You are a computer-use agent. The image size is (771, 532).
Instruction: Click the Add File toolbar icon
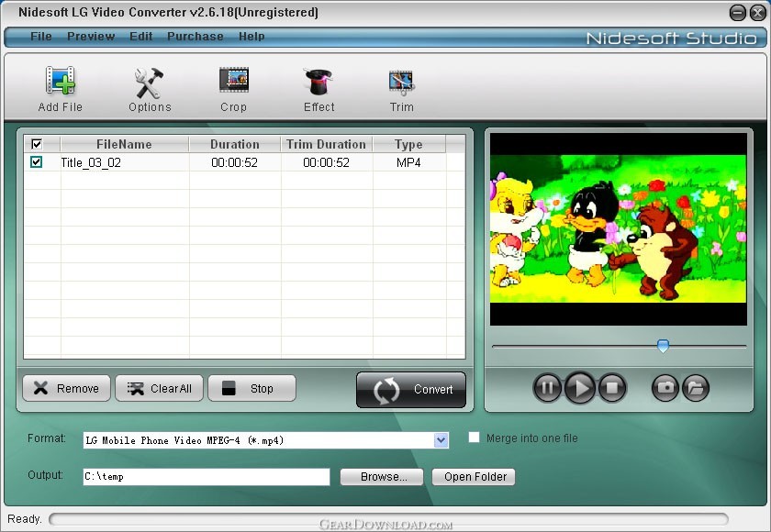(60, 81)
